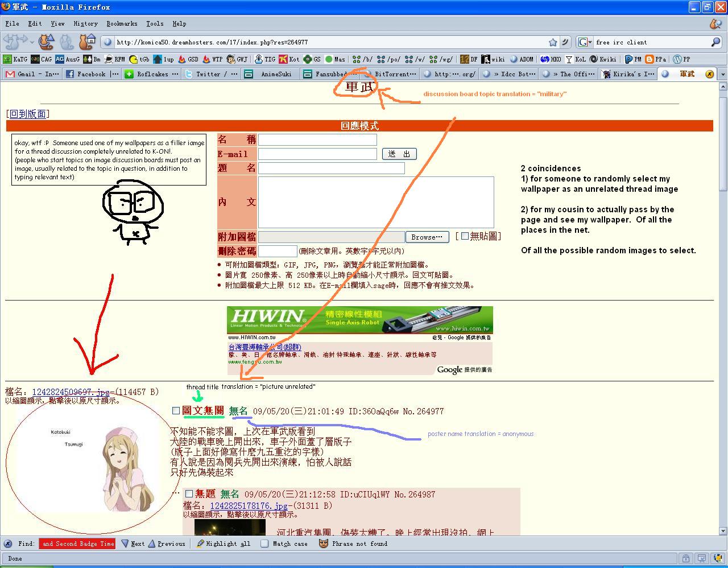Click the Twitter tab

[212, 74]
